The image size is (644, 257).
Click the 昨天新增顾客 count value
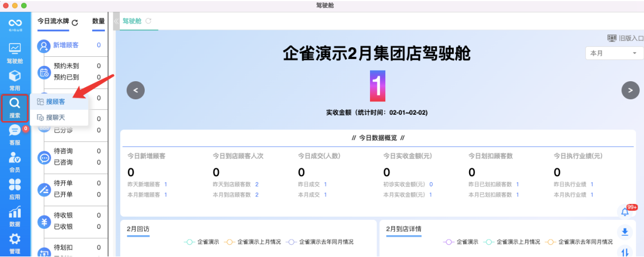pos(165,184)
